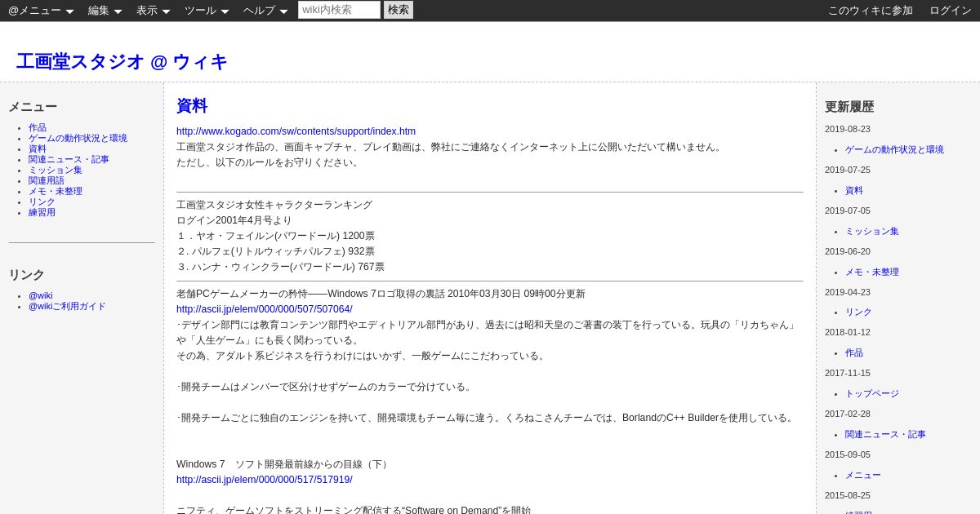Open リンク in the left menu list
The width and height of the screenshot is (980, 514).
42,202
